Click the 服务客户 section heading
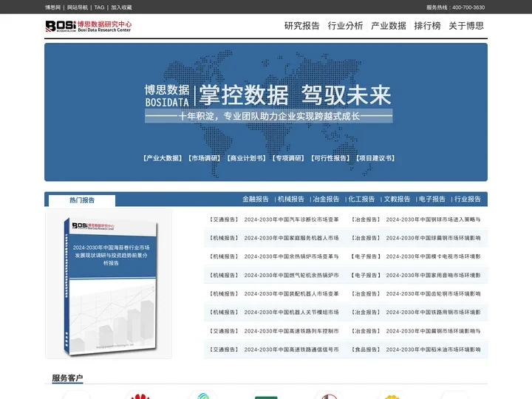 coord(67,378)
